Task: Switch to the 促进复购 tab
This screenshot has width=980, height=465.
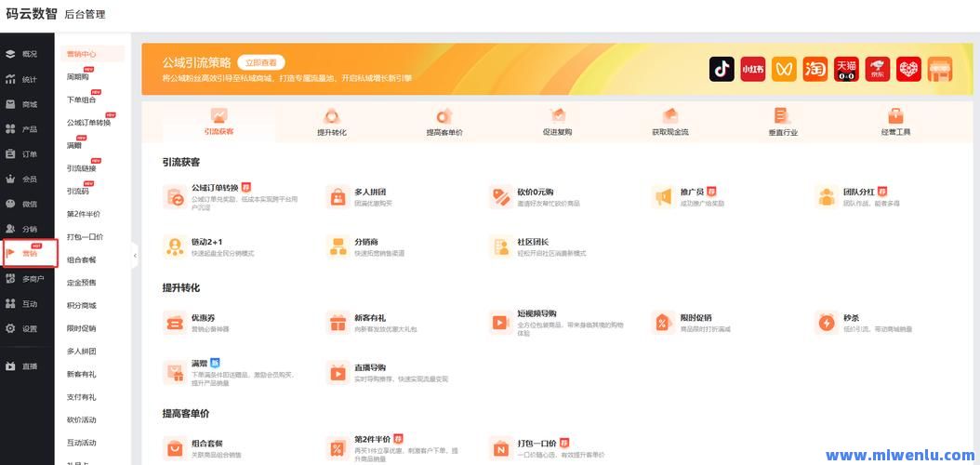Action: tap(557, 123)
